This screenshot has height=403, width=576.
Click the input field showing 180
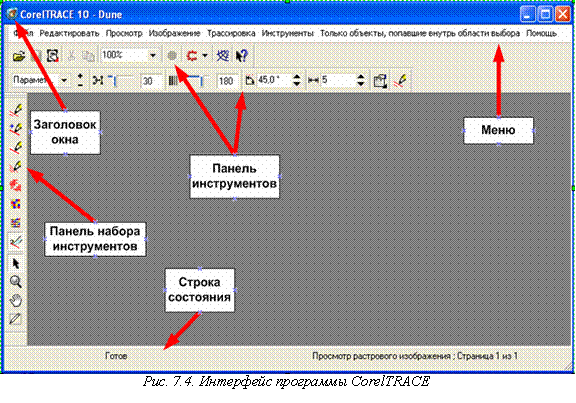click(227, 81)
